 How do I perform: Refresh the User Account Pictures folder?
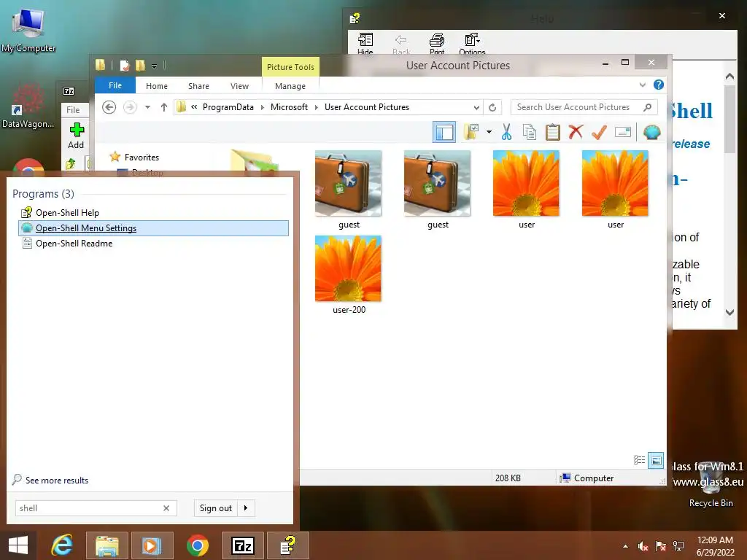click(x=492, y=107)
